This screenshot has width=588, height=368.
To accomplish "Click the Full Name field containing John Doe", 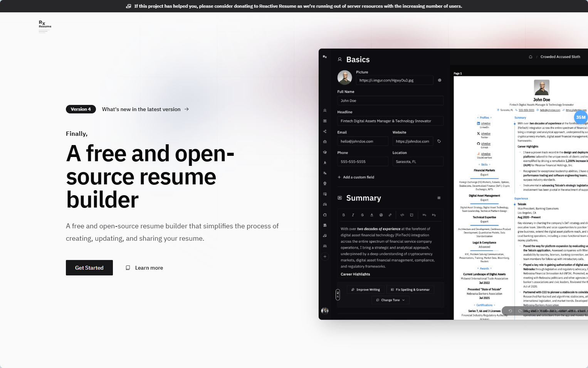I will [x=390, y=101].
